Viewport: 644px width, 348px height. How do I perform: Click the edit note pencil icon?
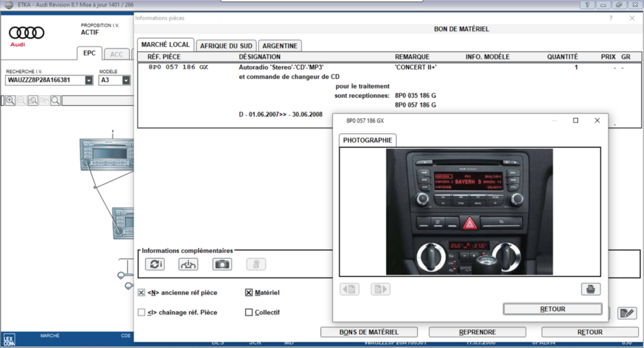tap(627, 313)
